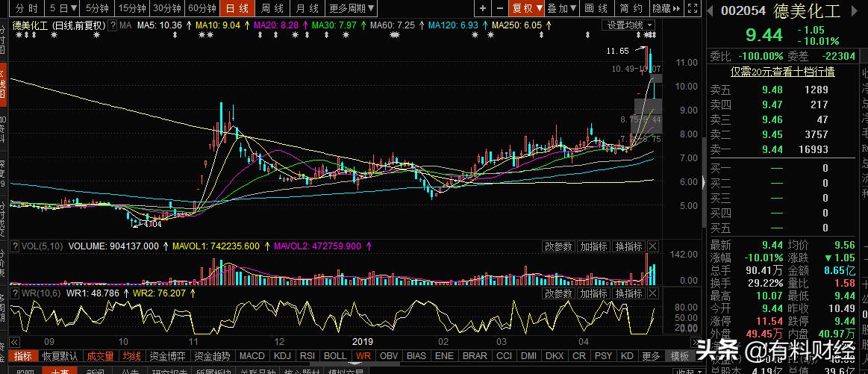This screenshot has width=868, height=374.
Task: Switch to the 周线 weekly chart tab
Action: tap(272, 8)
